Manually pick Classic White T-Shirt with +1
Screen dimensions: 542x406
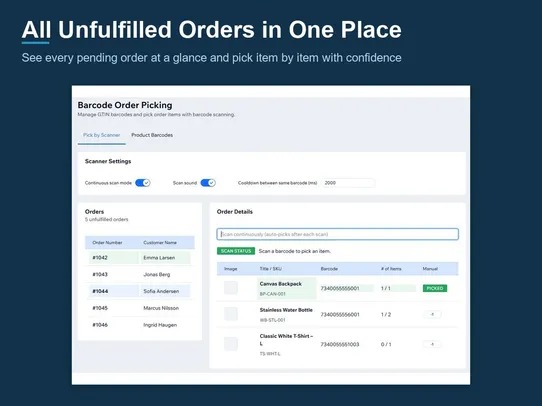click(x=432, y=344)
